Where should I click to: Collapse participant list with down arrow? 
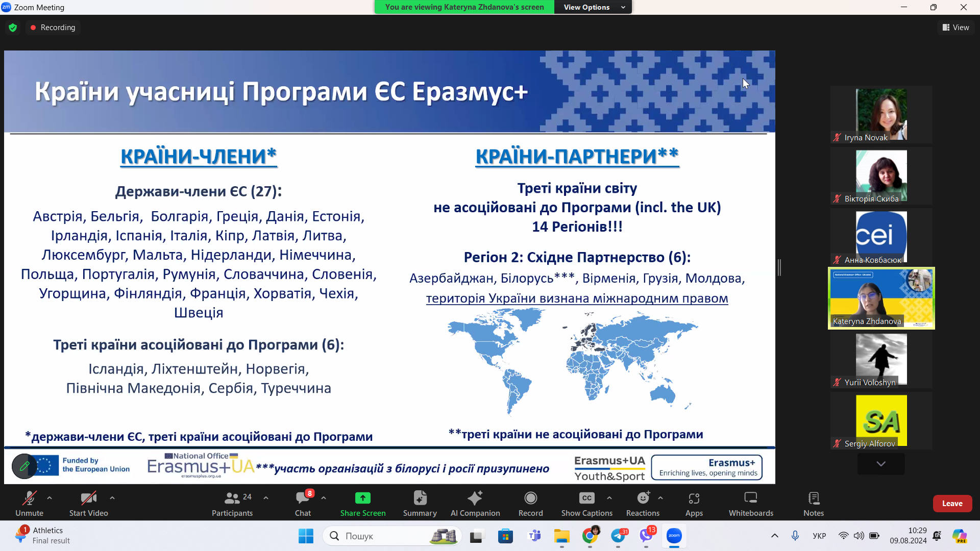[x=880, y=463]
